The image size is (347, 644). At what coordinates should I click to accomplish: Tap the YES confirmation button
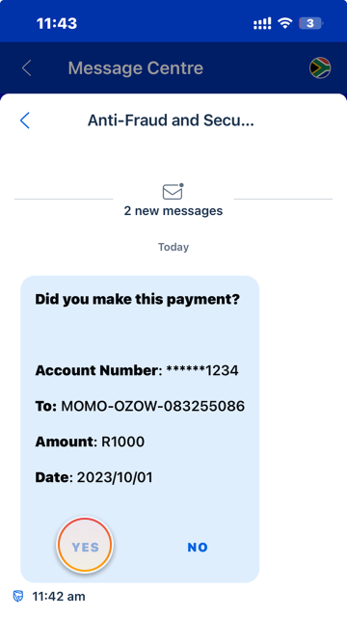(85, 545)
